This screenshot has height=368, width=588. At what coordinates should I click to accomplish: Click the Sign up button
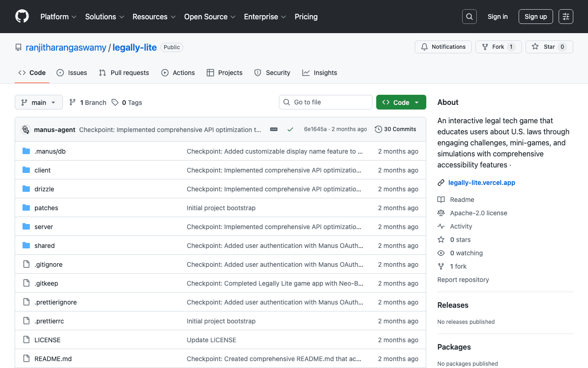click(x=536, y=17)
